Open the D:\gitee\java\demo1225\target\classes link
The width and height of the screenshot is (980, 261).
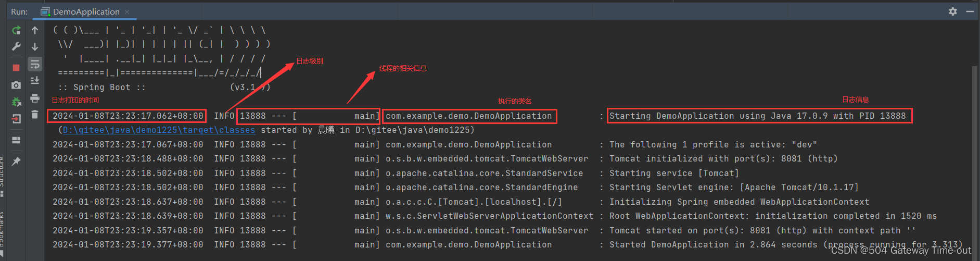(x=159, y=130)
